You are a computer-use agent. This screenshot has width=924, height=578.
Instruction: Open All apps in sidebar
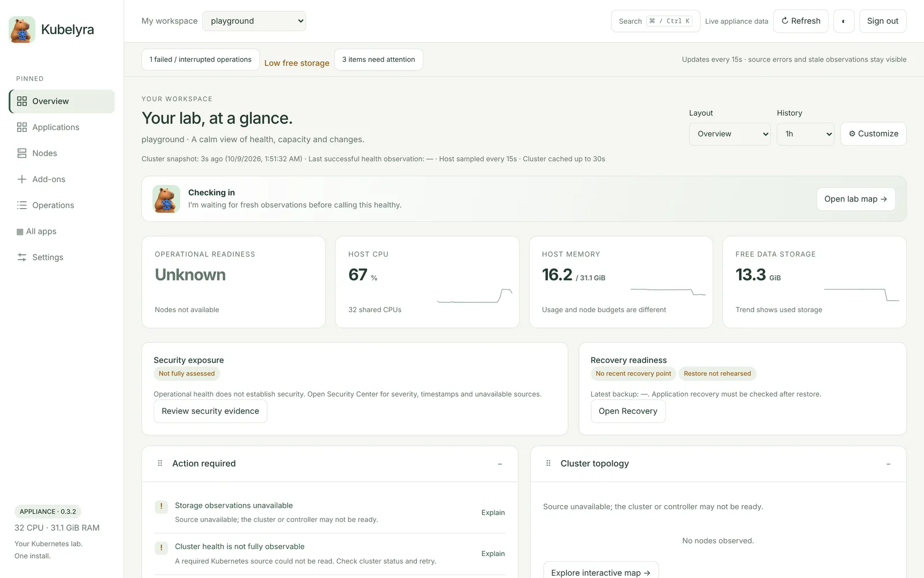(x=62, y=231)
